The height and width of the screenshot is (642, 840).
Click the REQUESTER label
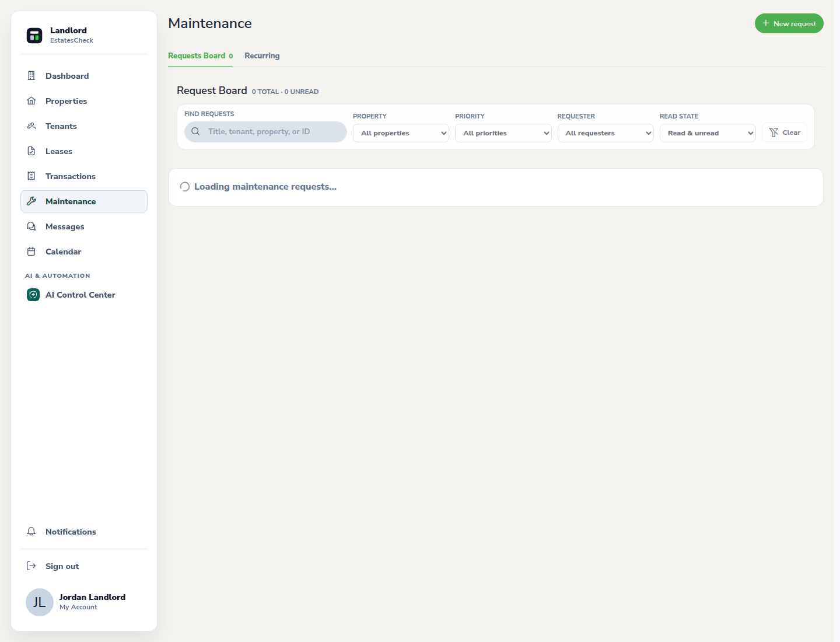(576, 116)
